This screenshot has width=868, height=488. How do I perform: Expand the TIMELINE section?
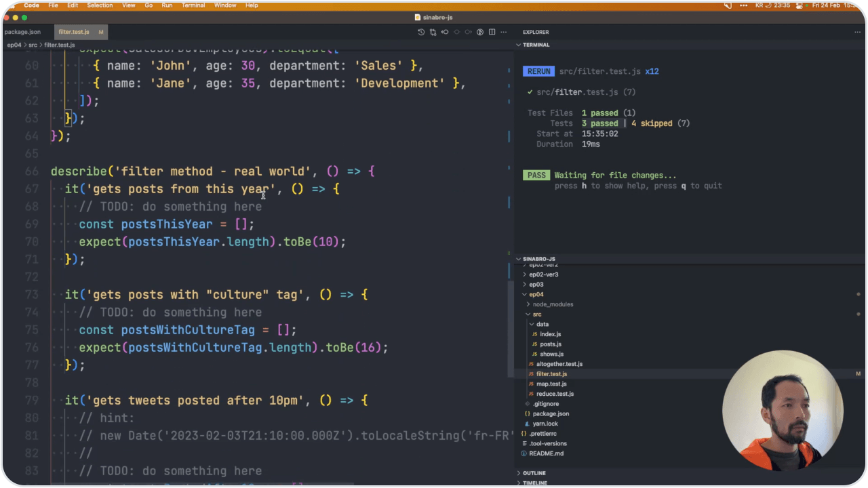(519, 483)
